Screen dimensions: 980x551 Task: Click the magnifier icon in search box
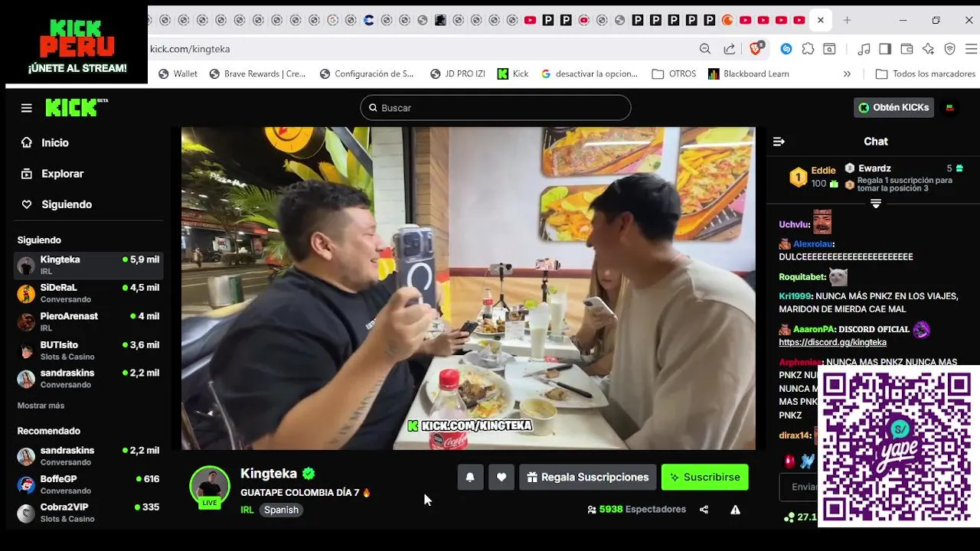pos(374,108)
